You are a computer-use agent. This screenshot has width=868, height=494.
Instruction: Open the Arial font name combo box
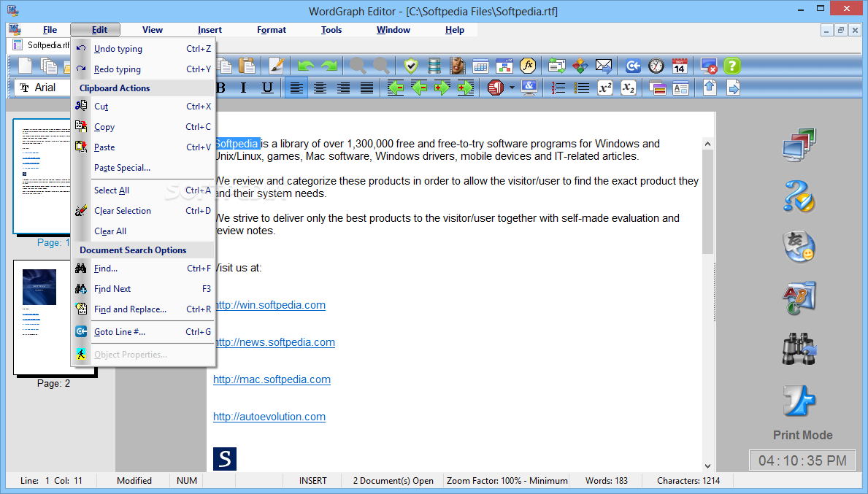44,88
